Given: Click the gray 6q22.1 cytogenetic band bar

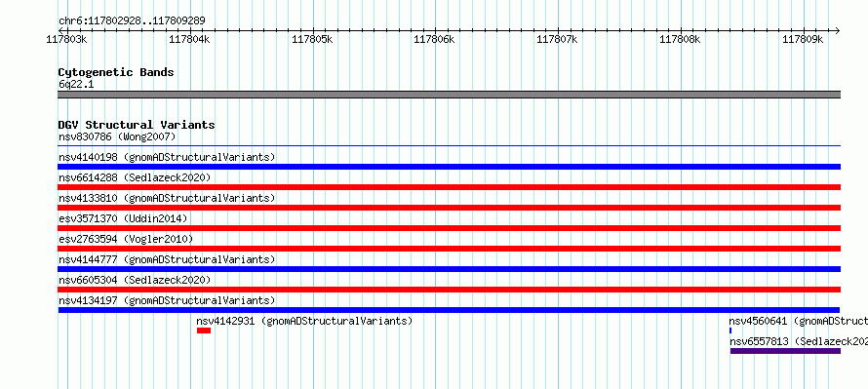Looking at the screenshot, I should pos(449,95).
